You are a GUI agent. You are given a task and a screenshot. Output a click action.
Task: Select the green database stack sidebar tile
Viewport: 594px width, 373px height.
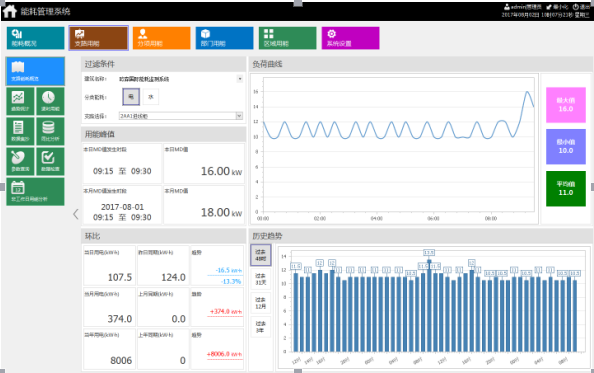pyautogui.click(x=50, y=131)
